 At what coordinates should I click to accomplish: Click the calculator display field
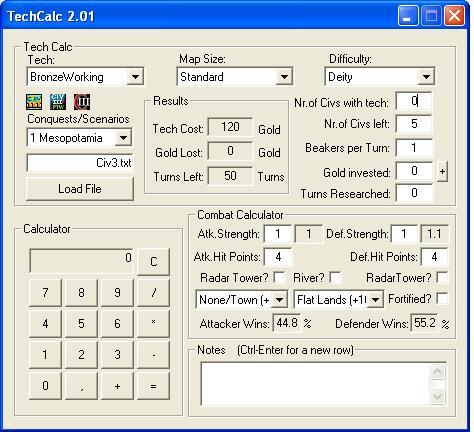82,260
